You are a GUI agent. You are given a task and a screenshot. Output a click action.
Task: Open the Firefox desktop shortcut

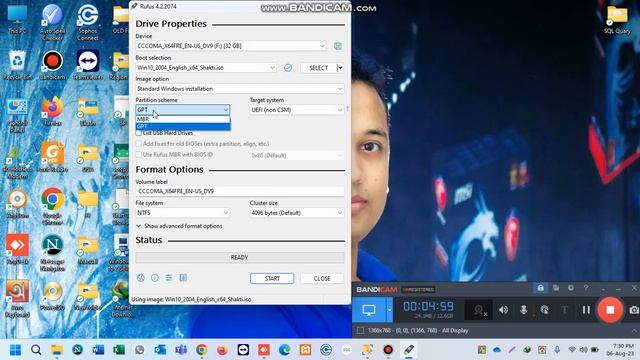tap(52, 111)
